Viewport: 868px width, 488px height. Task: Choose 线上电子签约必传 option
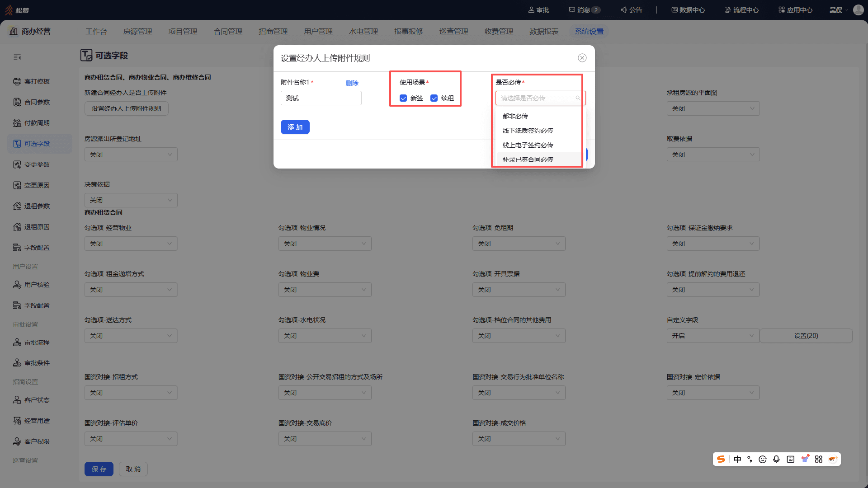540,145
